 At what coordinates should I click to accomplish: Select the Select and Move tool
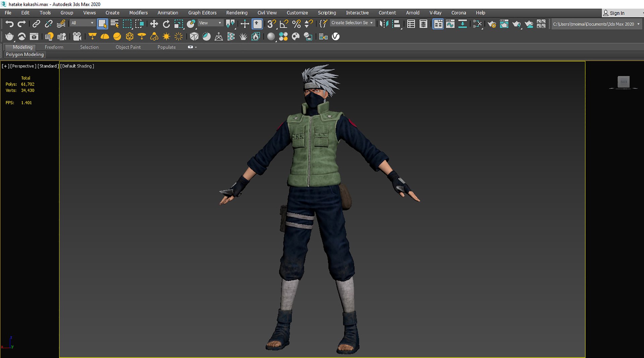[x=154, y=24]
